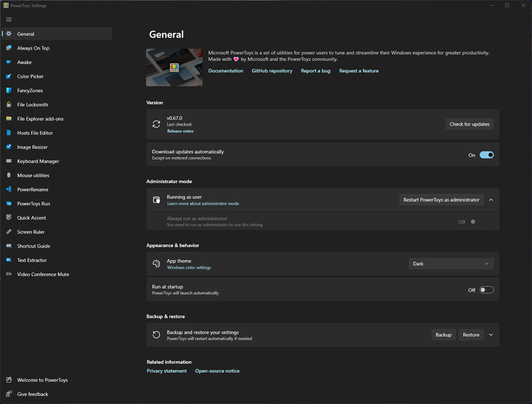Select Quick Accent label in sidebar
This screenshot has height=404, width=532.
click(x=31, y=218)
